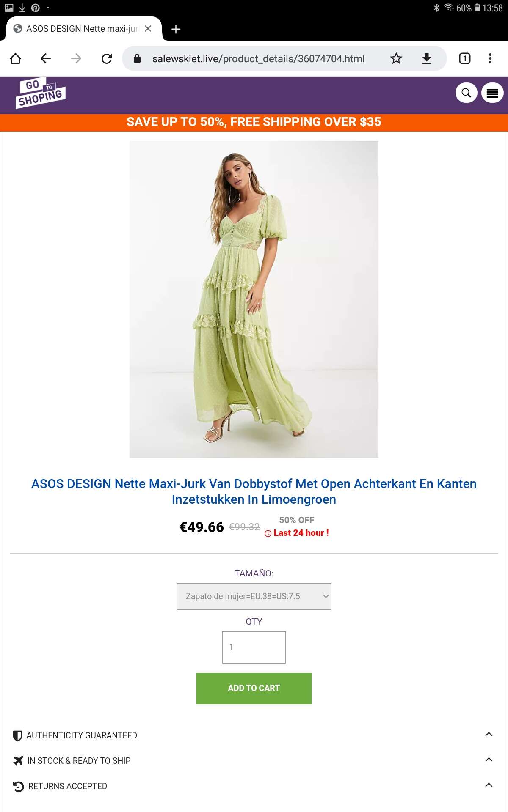The image size is (508, 812).
Task: Open the browser home page icon
Action: pos(16,58)
